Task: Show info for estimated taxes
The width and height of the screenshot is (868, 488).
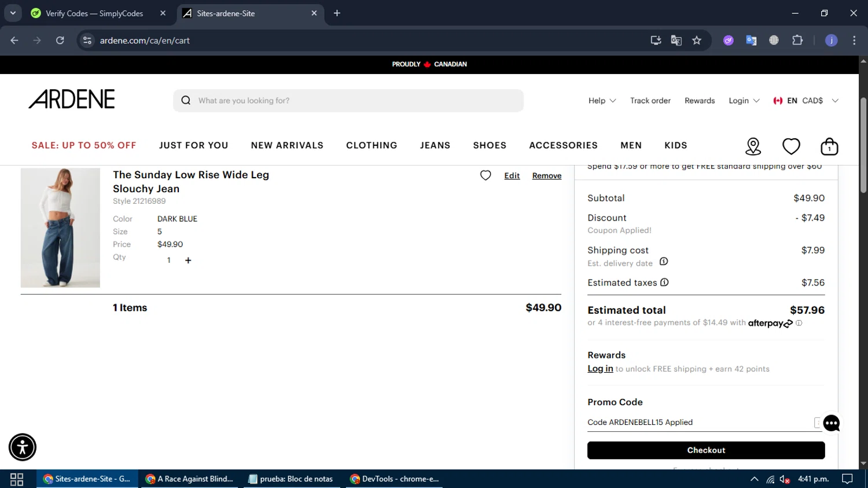Action: 664,282
